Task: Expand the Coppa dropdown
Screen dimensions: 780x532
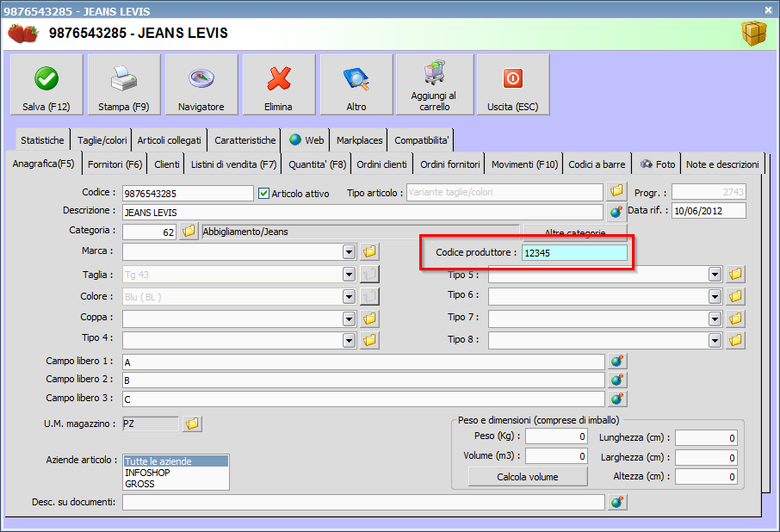Action: pos(350,319)
